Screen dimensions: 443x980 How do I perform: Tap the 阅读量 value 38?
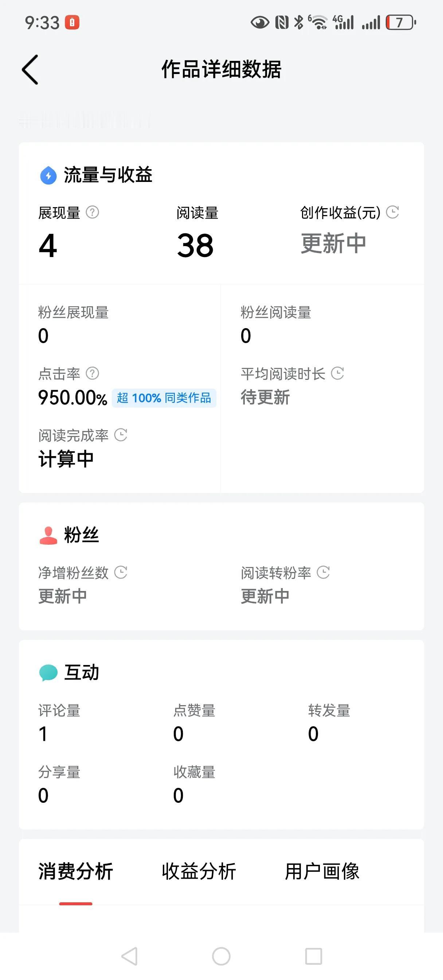(x=195, y=245)
